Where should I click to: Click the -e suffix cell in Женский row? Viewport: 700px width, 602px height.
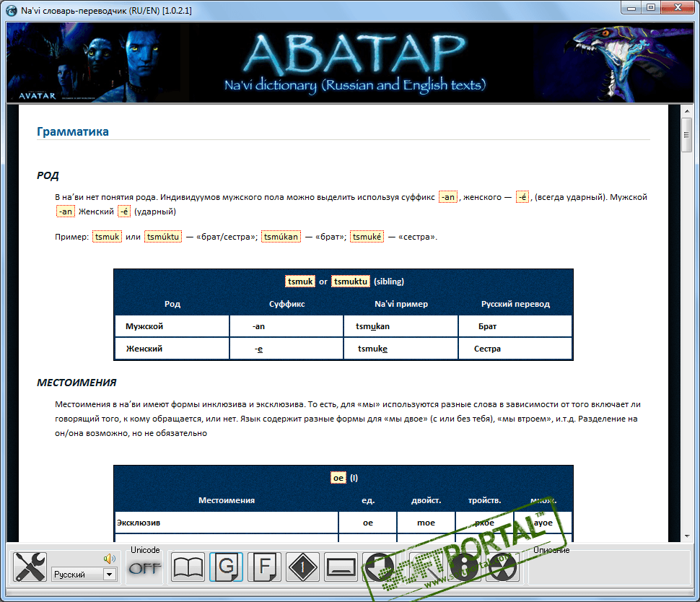point(286,349)
